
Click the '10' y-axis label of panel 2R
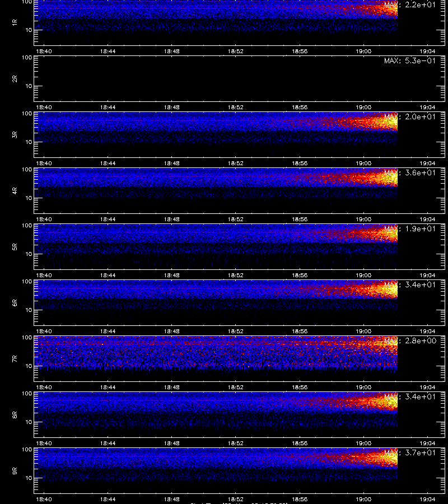[x=29, y=86]
